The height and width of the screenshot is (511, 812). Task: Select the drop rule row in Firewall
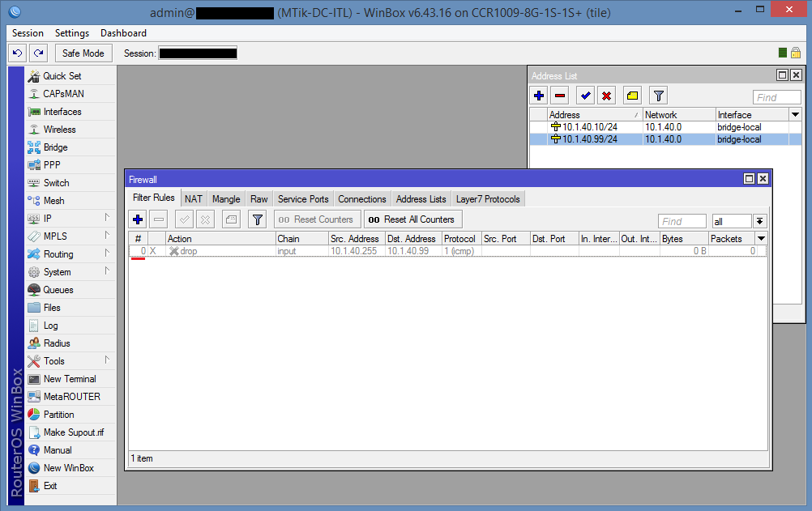pyautogui.click(x=448, y=251)
